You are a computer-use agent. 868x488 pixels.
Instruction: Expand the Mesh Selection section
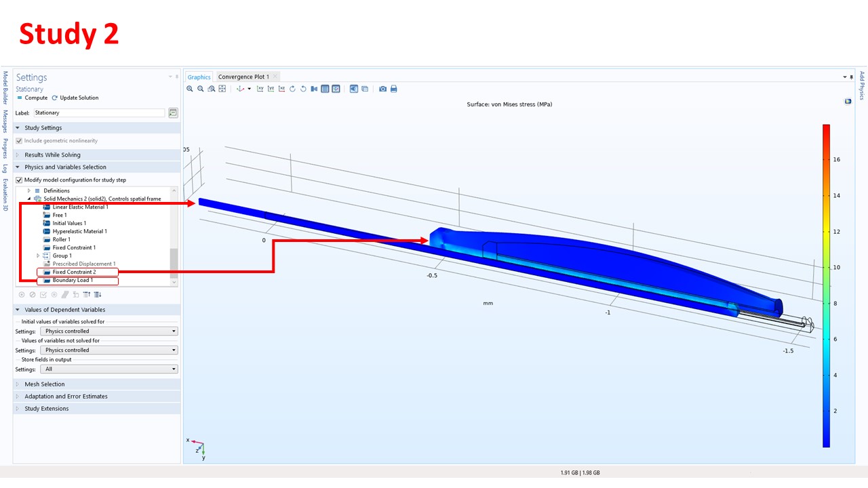pyautogui.click(x=45, y=384)
